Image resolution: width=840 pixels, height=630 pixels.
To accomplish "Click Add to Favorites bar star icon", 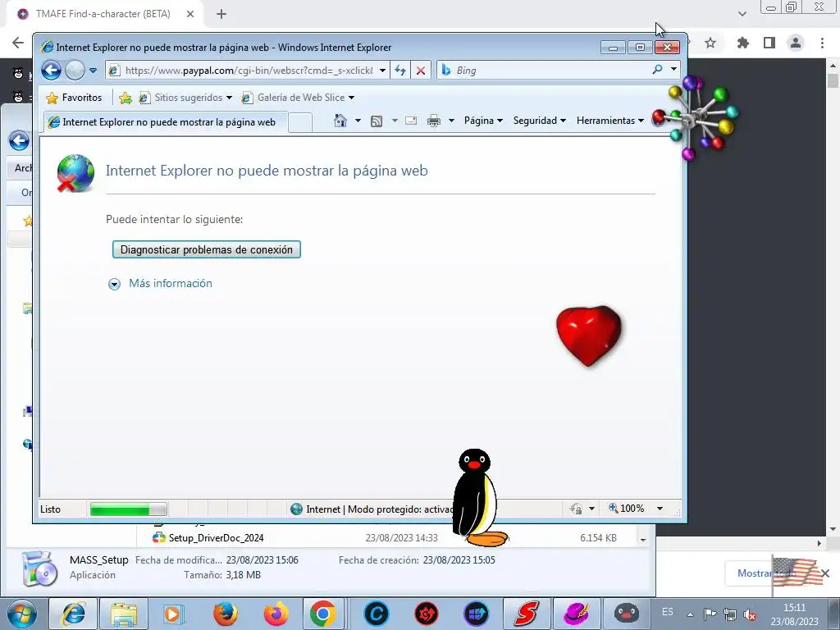I will 126,98.
